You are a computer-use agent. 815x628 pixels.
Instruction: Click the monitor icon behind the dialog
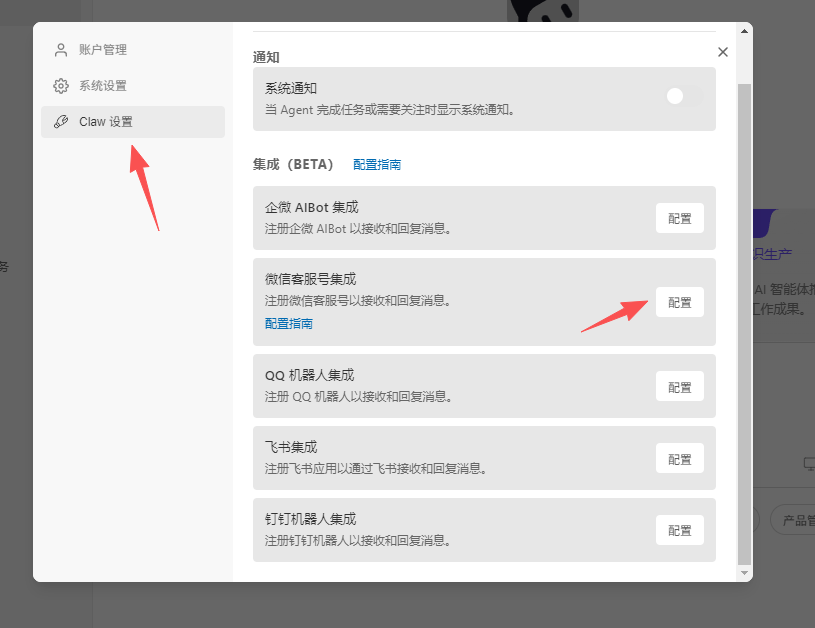click(809, 464)
